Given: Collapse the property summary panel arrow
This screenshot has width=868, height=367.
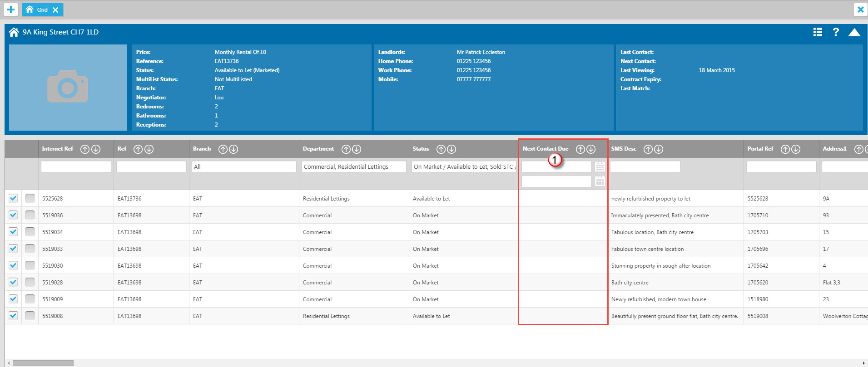Looking at the screenshot, I should [854, 32].
